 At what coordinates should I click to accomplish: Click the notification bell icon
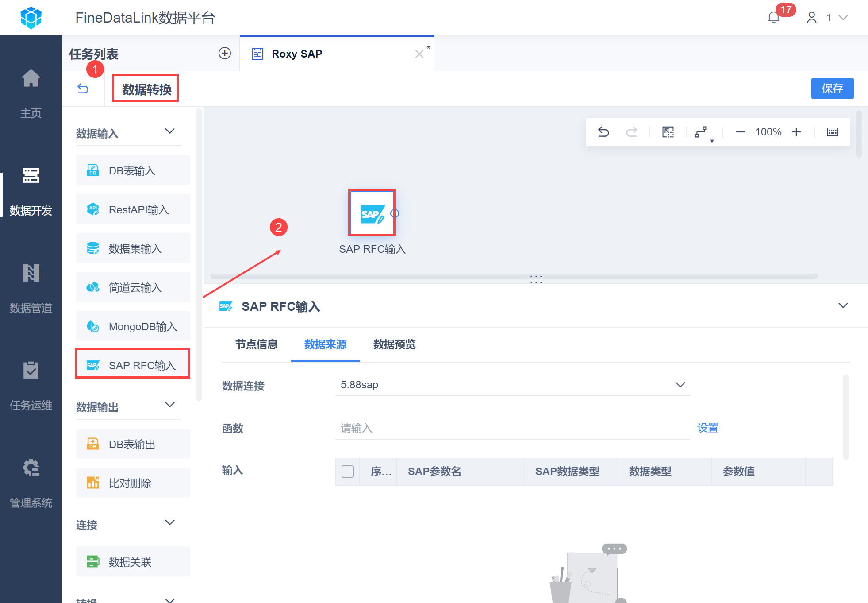click(773, 18)
